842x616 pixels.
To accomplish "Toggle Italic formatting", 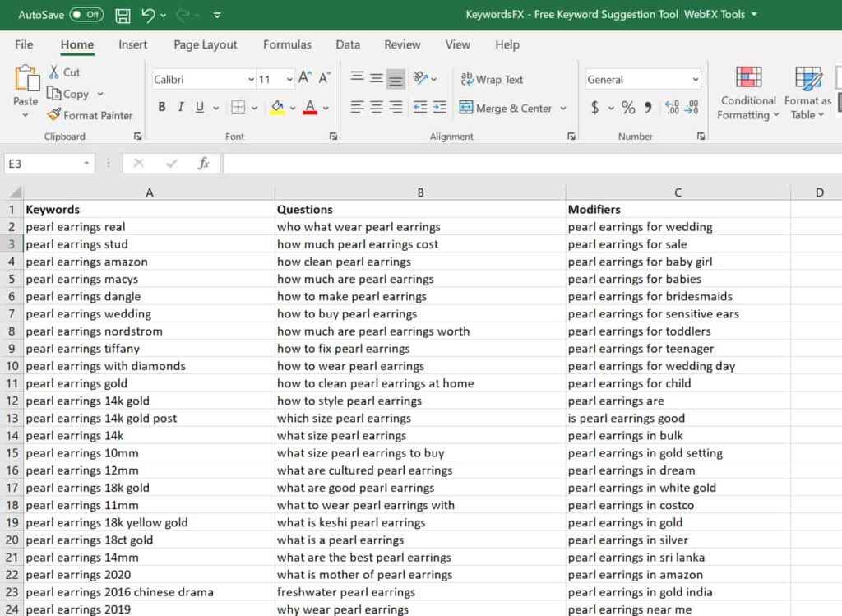I will tap(181, 107).
